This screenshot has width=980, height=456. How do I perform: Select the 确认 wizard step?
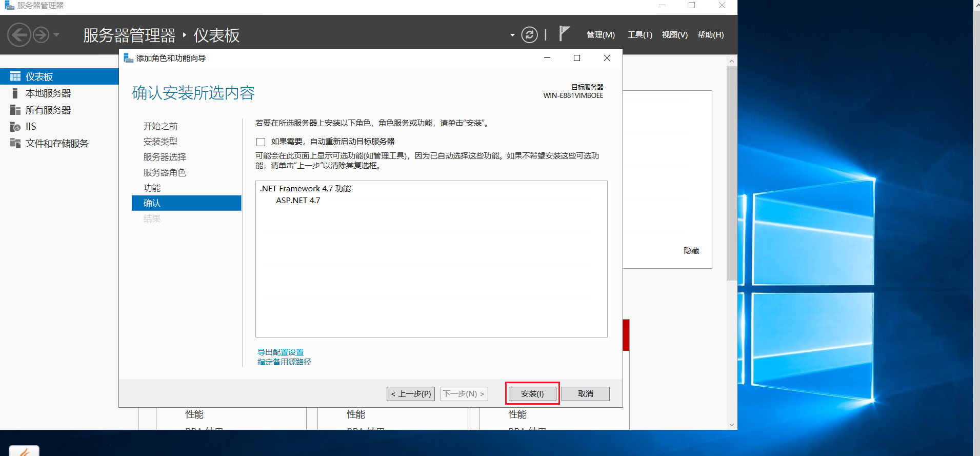click(x=187, y=203)
